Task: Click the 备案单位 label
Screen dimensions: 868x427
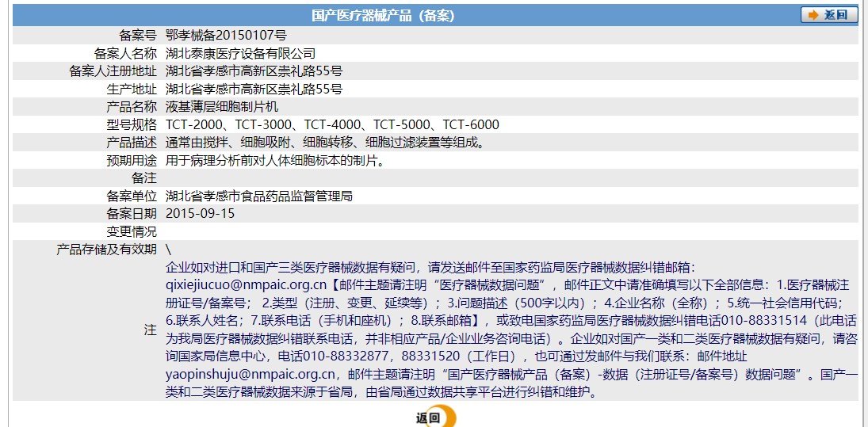Action: [132, 196]
